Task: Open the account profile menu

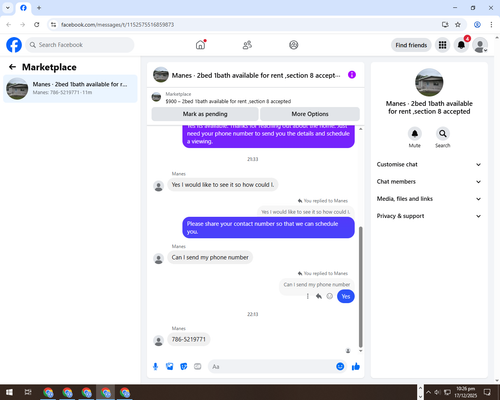Action: [x=480, y=45]
